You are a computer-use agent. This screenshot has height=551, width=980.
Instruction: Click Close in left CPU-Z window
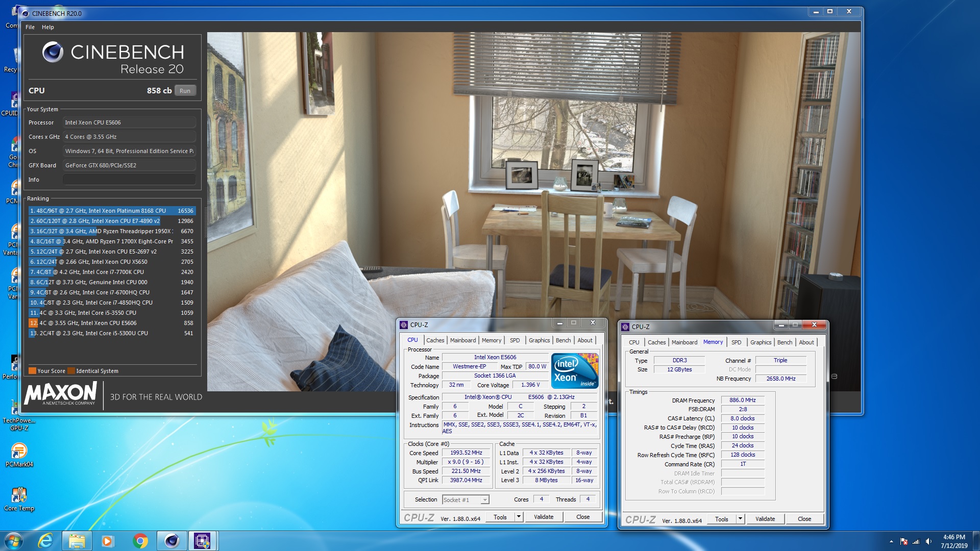click(x=583, y=517)
